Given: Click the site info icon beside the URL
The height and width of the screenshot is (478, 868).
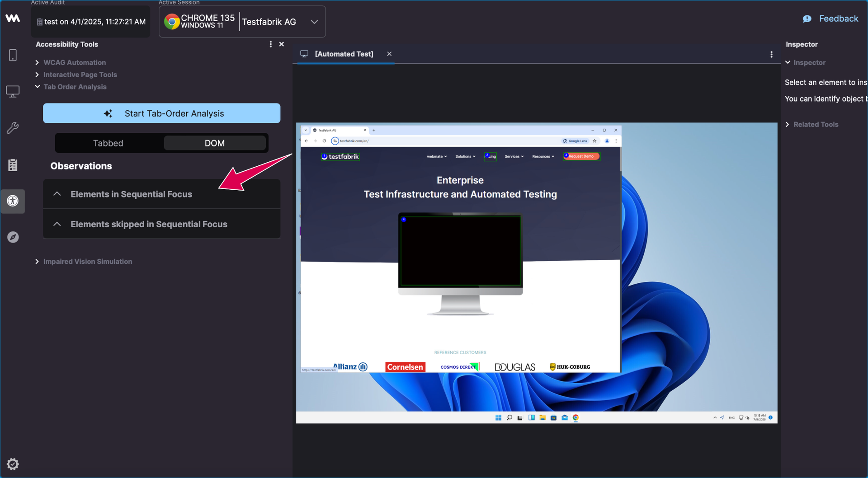Looking at the screenshot, I should (x=335, y=141).
